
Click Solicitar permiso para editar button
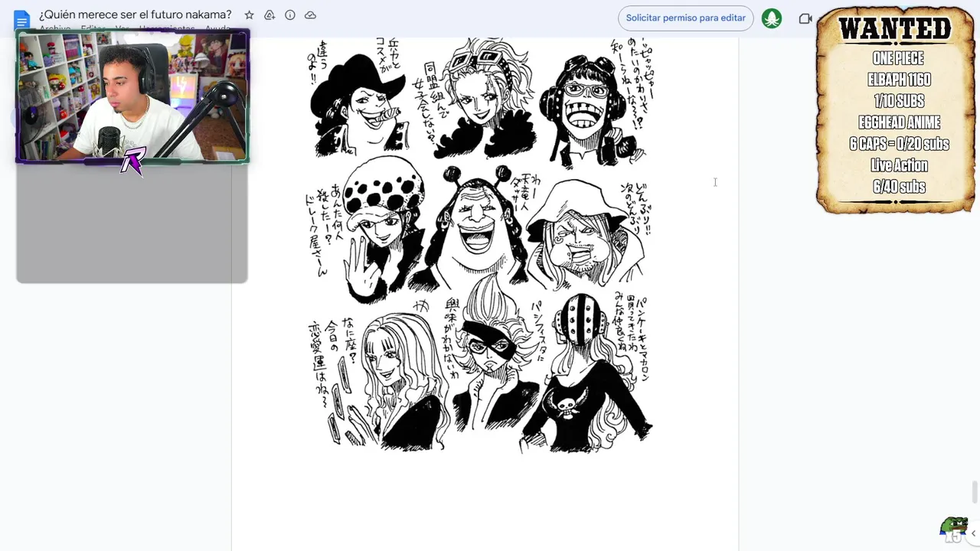point(685,18)
